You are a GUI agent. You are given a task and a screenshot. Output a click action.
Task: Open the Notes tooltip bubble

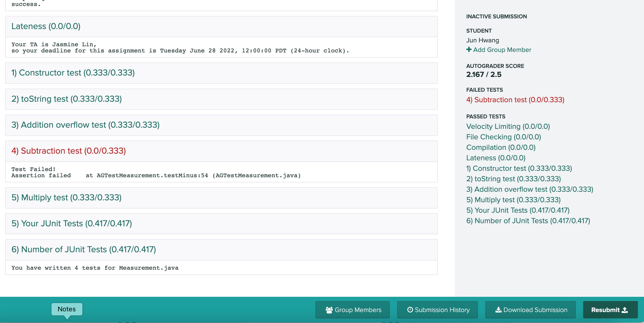pyautogui.click(x=67, y=309)
